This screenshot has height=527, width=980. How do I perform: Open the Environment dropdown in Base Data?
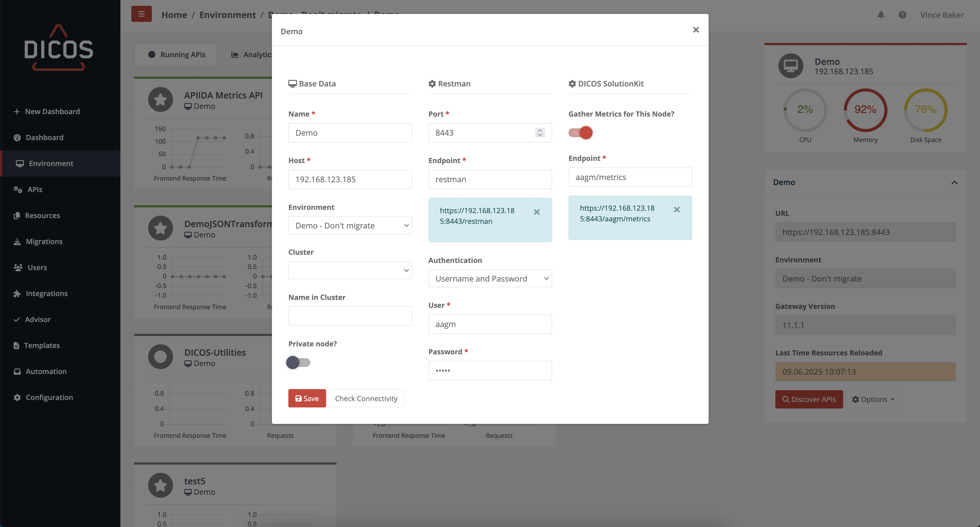click(350, 226)
